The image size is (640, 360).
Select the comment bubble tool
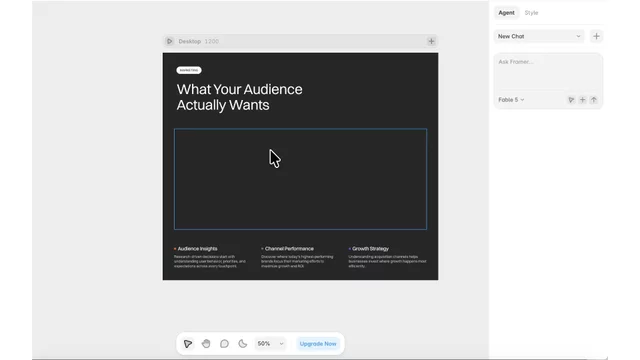224,344
